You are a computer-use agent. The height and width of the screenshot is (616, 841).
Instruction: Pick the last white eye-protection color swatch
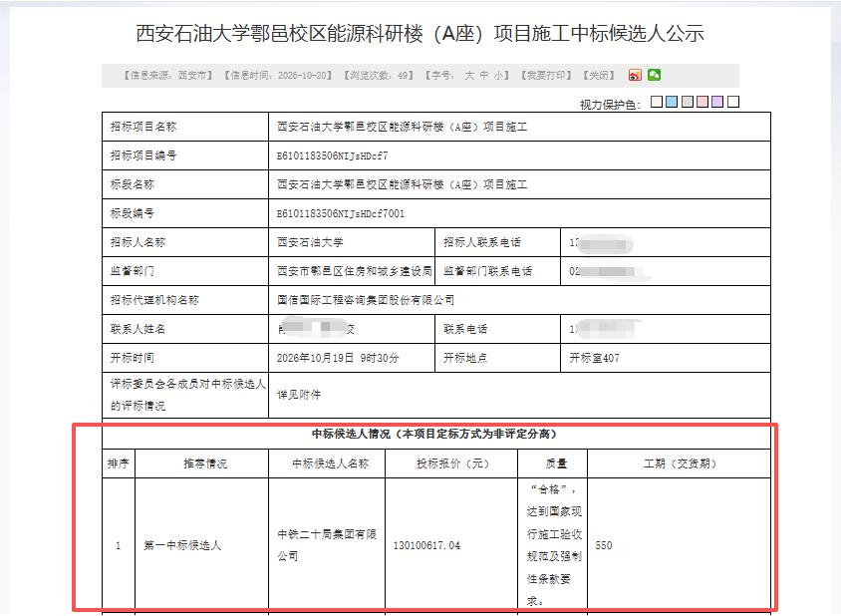pyautogui.click(x=733, y=102)
